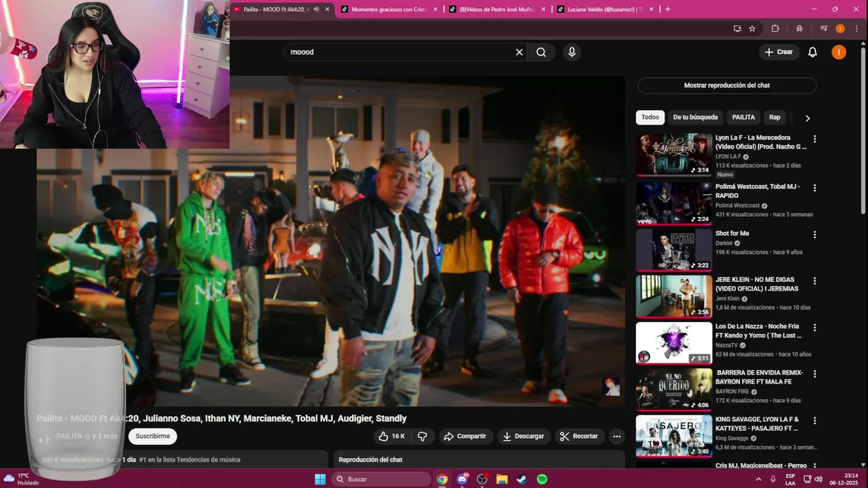Open Shot for Me thumbnail
The width and height of the screenshot is (868, 488).
674,250
